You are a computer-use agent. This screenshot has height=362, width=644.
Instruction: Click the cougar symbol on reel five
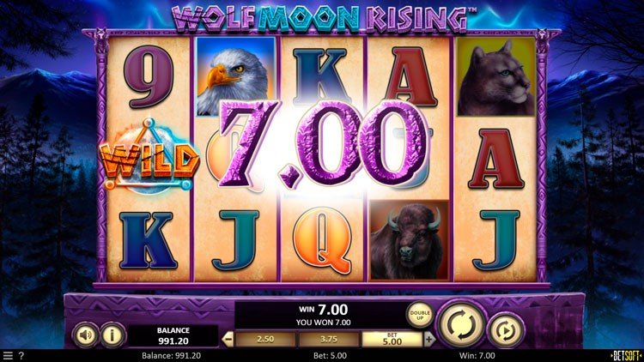click(495, 77)
